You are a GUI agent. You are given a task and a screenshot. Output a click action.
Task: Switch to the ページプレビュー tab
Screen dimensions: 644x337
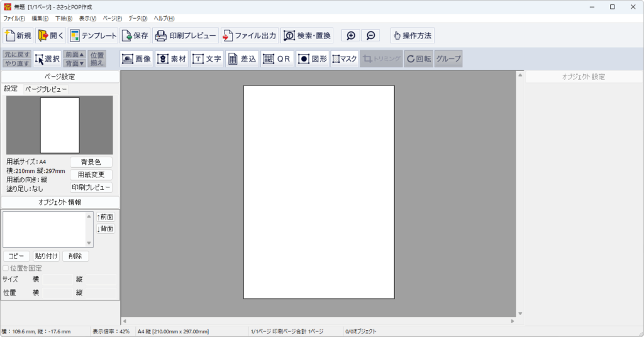(x=45, y=89)
